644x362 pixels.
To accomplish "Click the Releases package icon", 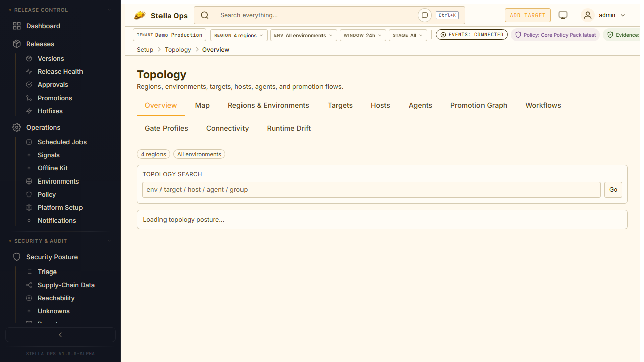I will click(17, 44).
